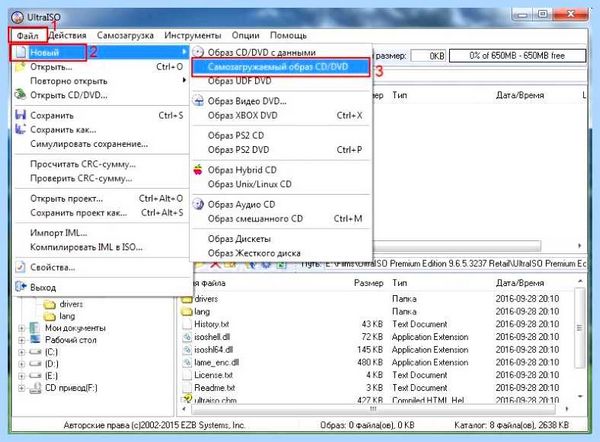Expand the (C:) drive node
Viewport: 600px width, 442px height.
coord(21,352)
